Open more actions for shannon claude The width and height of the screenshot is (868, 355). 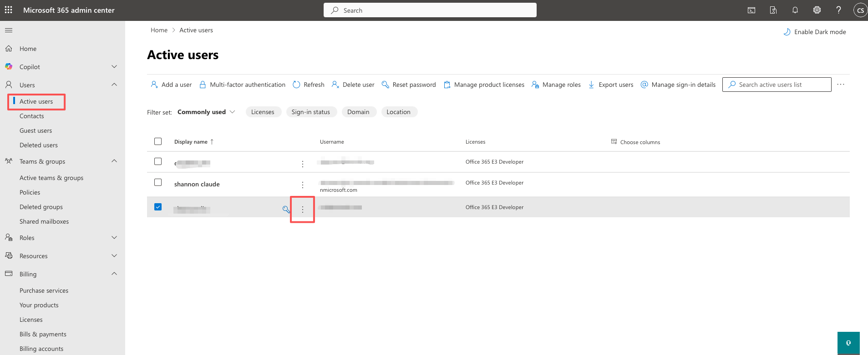point(303,185)
